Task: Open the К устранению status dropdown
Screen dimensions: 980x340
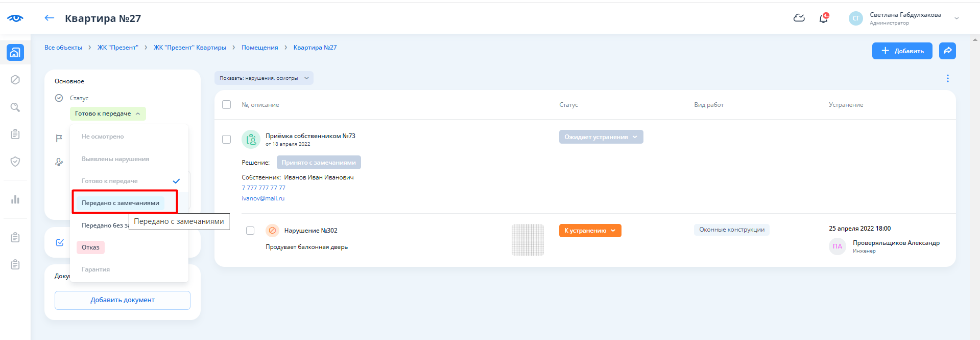Action: (x=590, y=231)
